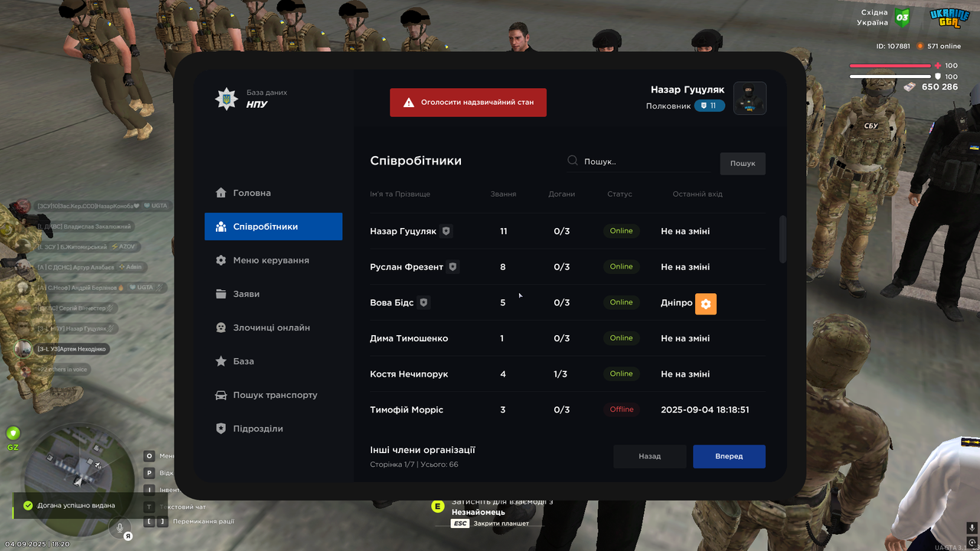
Task: Click the gear icon beside Меню керування
Action: pos(220,260)
